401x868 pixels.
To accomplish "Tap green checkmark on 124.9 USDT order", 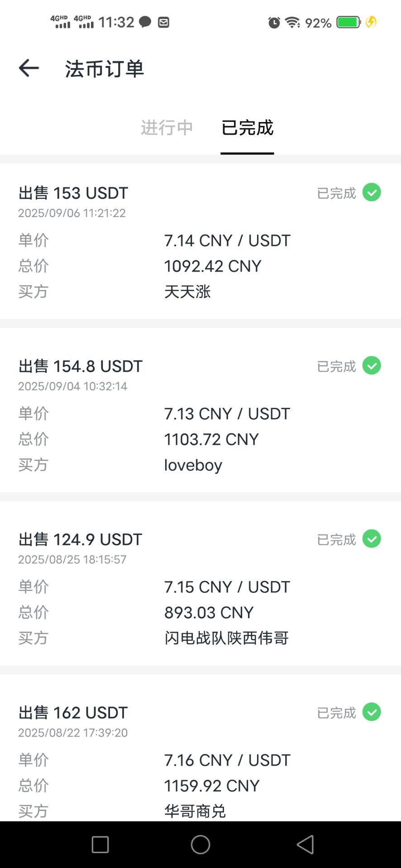I will tap(372, 539).
